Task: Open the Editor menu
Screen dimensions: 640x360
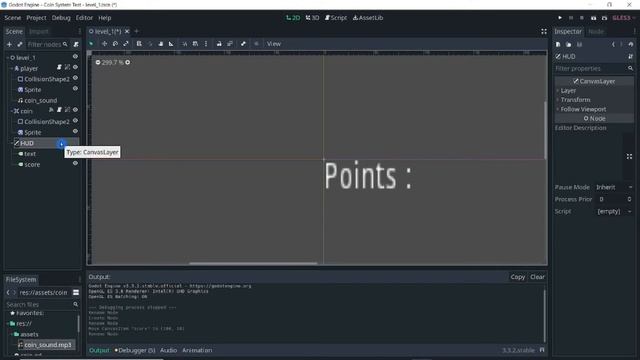Action: point(84,18)
